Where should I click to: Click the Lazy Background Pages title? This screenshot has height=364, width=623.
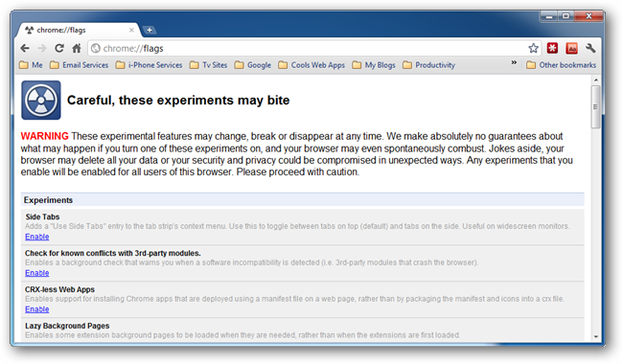coord(67,326)
